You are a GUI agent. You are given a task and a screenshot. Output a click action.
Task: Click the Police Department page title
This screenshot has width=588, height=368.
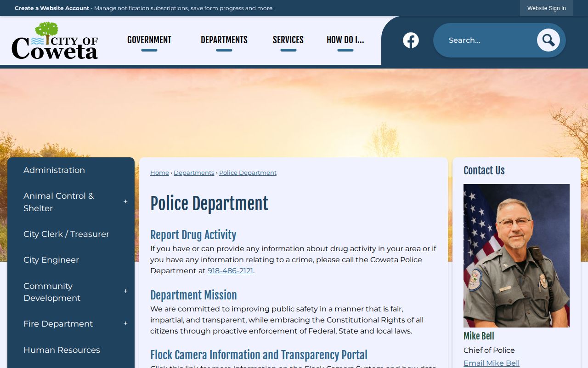209,204
